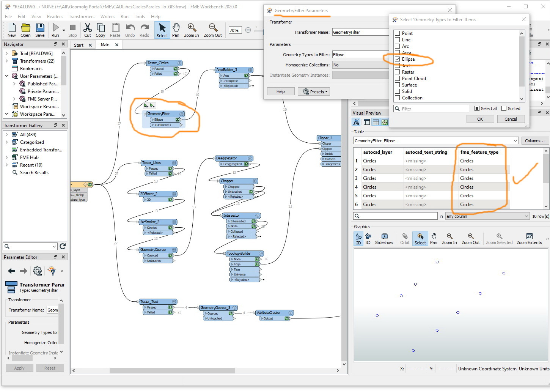550x392 pixels.
Task: Click refresh icon under Transformer Gallery search
Action: [63, 246]
